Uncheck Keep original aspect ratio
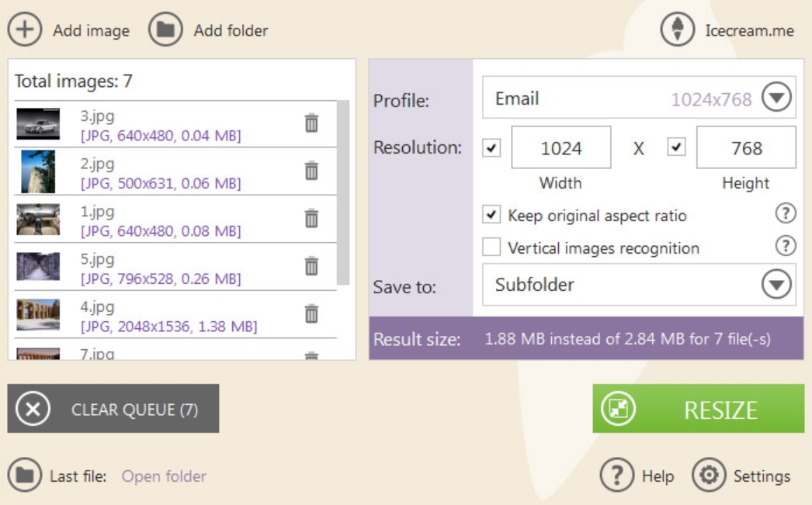Screen dimensions: 812x505 tap(491, 214)
